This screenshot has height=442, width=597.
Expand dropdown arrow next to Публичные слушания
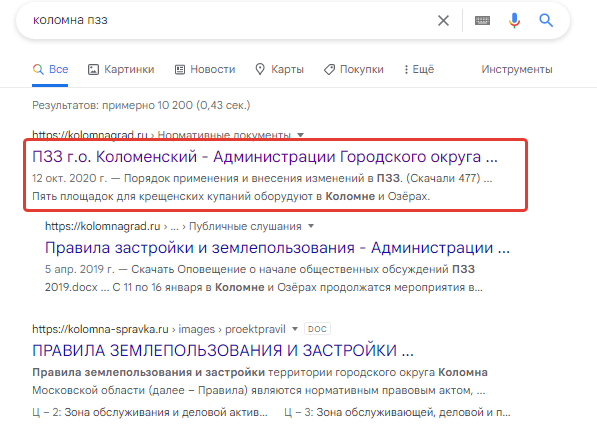coord(311,226)
